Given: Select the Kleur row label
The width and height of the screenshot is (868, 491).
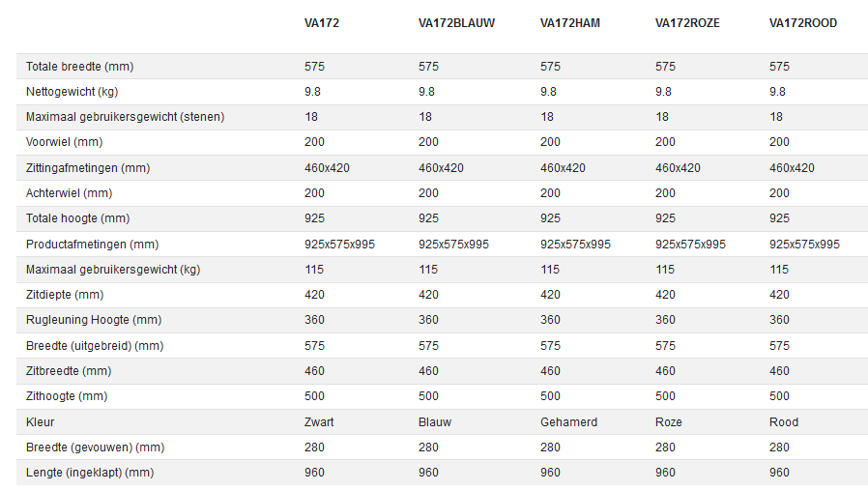Looking at the screenshot, I should click(40, 422).
